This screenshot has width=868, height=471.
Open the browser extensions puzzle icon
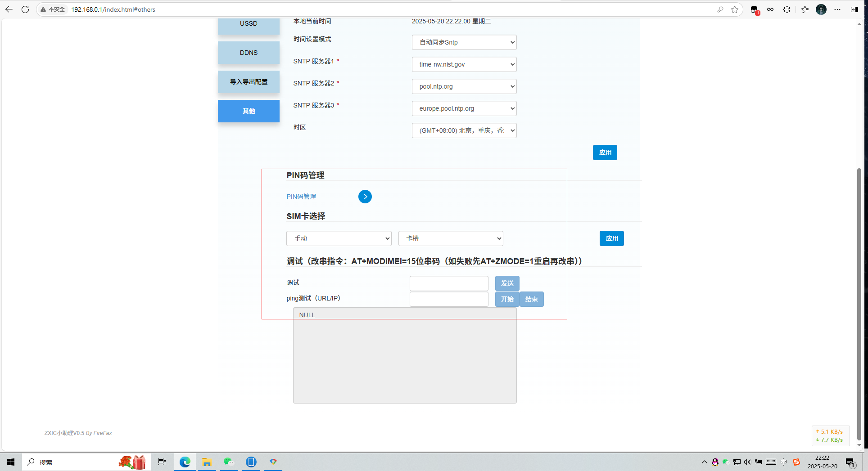click(787, 9)
